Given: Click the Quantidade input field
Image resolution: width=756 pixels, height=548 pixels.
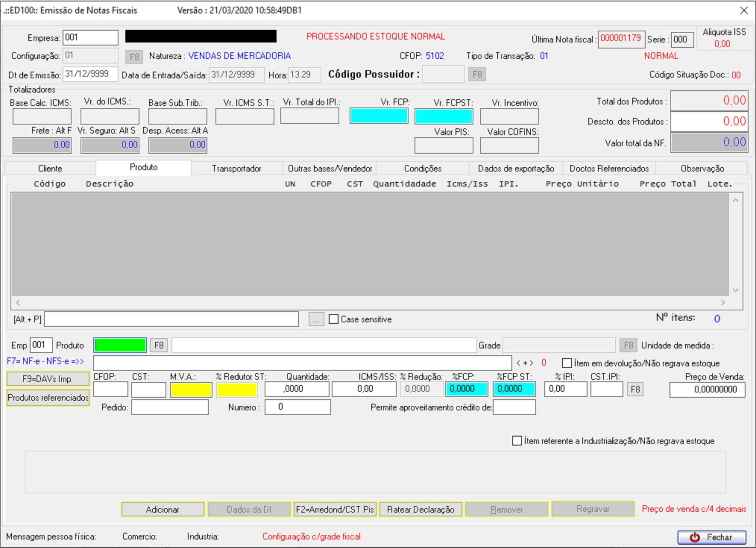Looking at the screenshot, I should (x=297, y=389).
